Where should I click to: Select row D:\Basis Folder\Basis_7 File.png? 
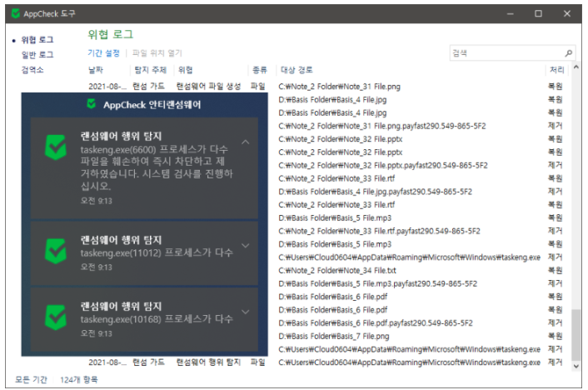tap(334, 337)
